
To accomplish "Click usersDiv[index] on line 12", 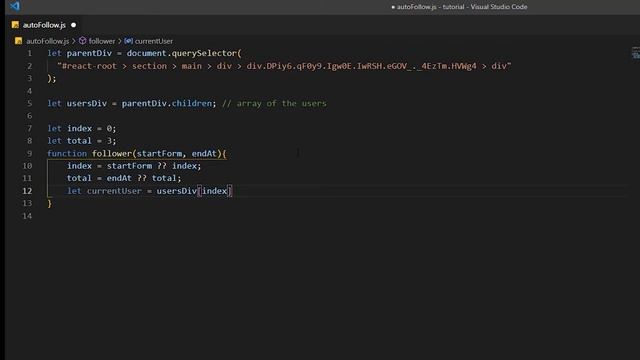I will 194,191.
